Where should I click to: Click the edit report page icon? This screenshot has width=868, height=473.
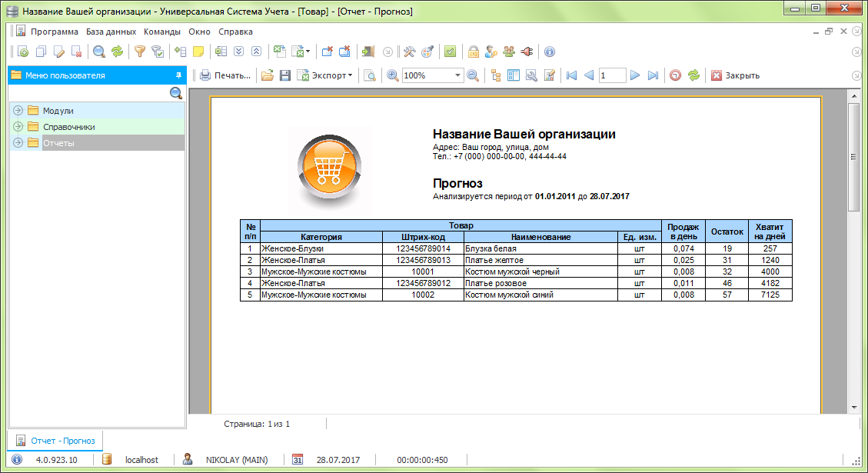[549, 75]
